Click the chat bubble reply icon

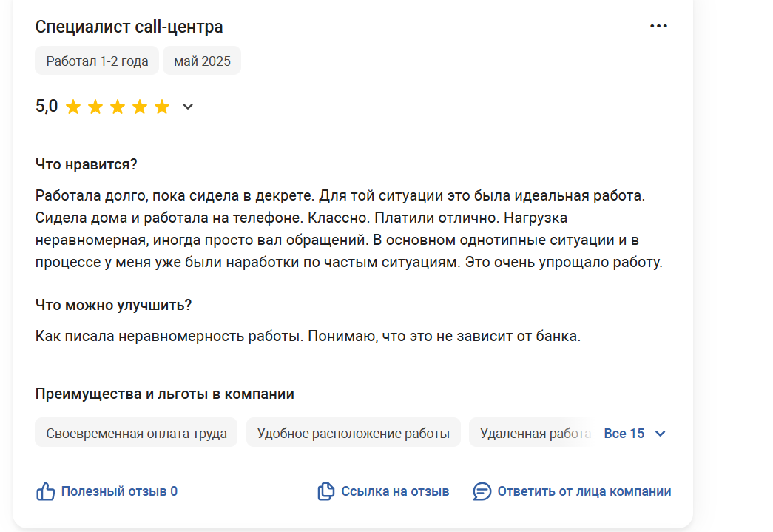pyautogui.click(x=482, y=491)
